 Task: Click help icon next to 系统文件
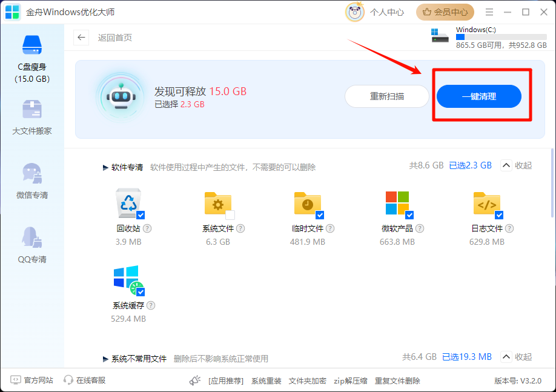point(240,228)
